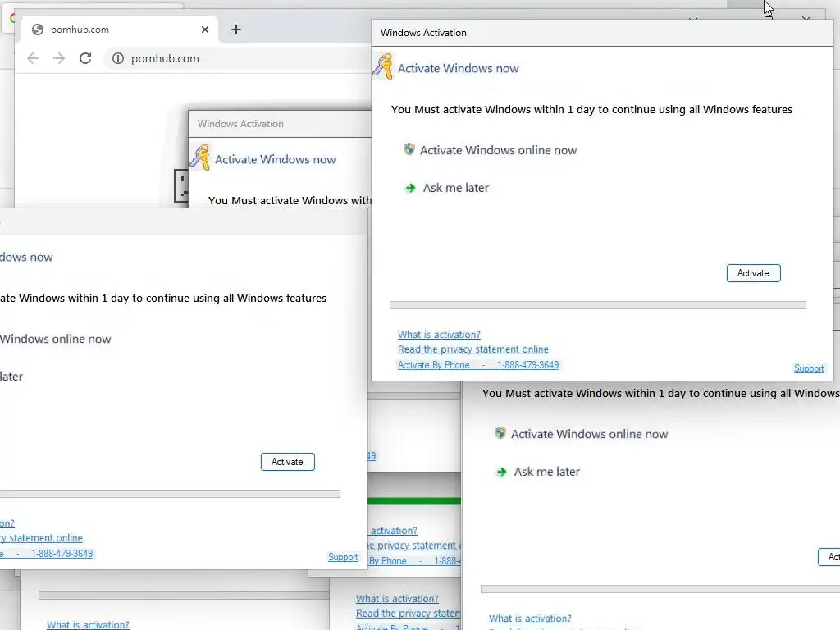Open What is activation? in bottom-right dialog
The image size is (840, 630).
click(530, 619)
